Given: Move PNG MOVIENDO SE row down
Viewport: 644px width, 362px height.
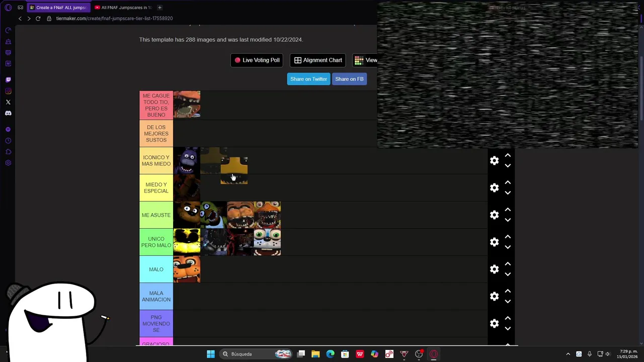Looking at the screenshot, I should pos(508,328).
